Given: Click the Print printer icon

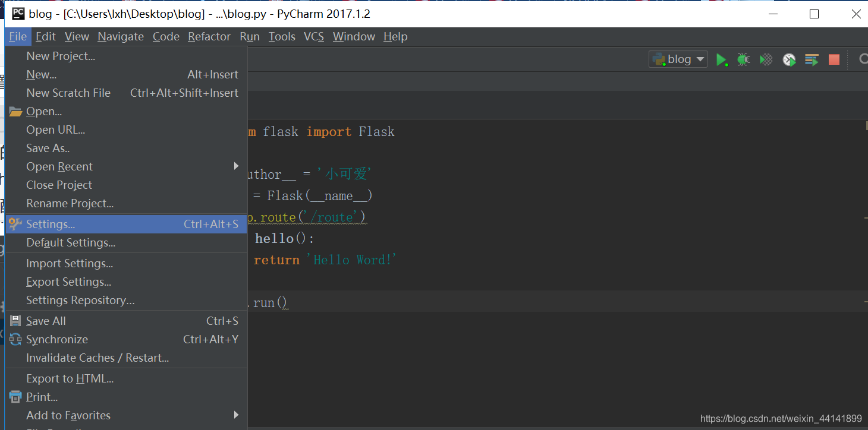Looking at the screenshot, I should pyautogui.click(x=15, y=397).
